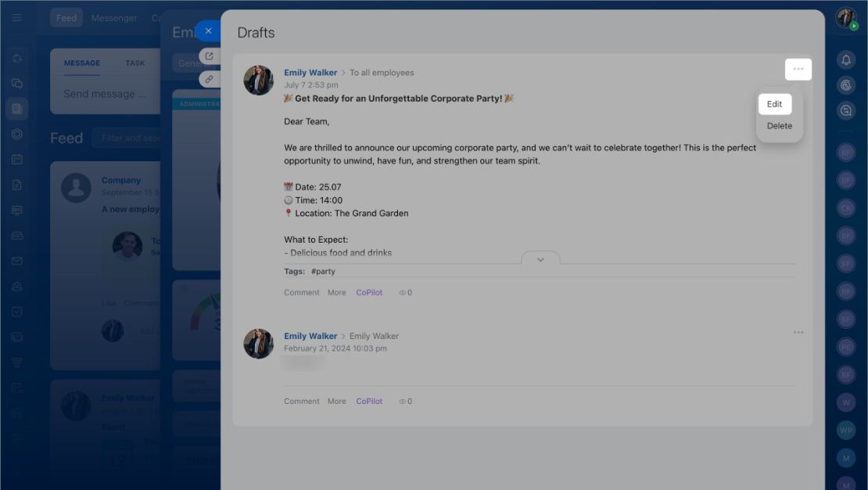
Task: Open the CK contact avatar in right sidebar
Action: [846, 208]
